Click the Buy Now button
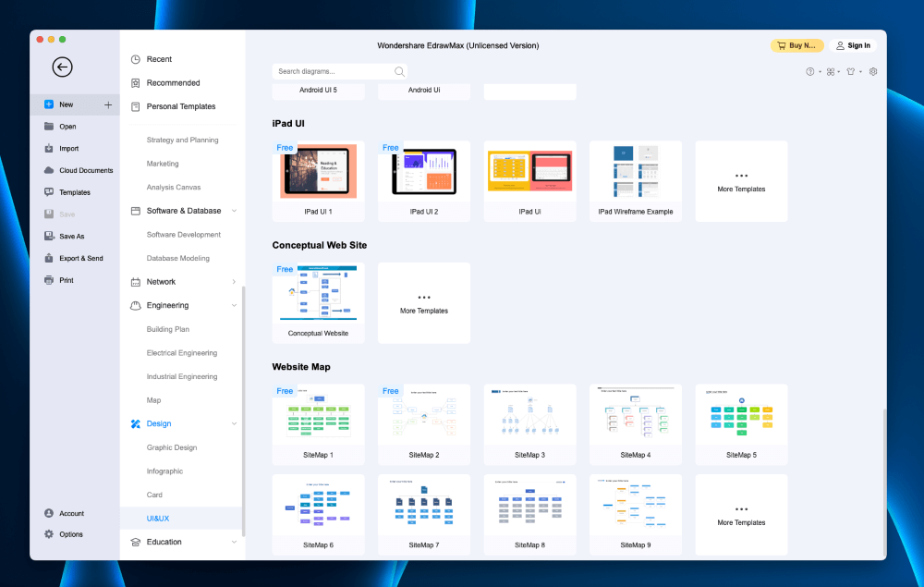 click(796, 45)
